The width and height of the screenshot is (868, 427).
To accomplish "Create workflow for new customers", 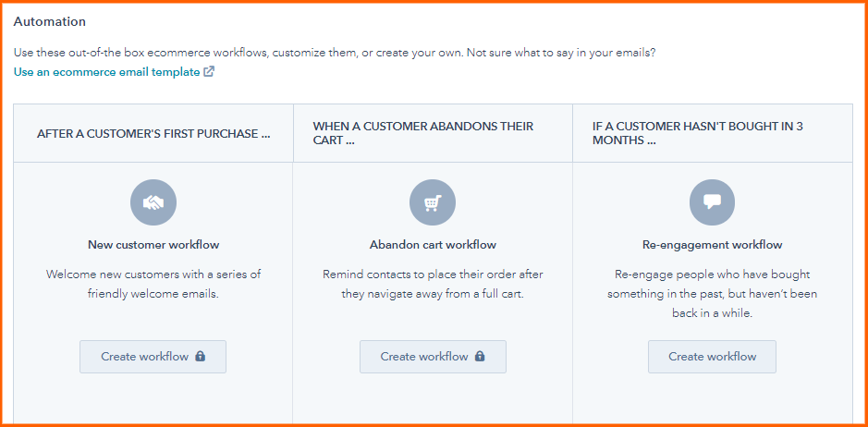I will [144, 357].
